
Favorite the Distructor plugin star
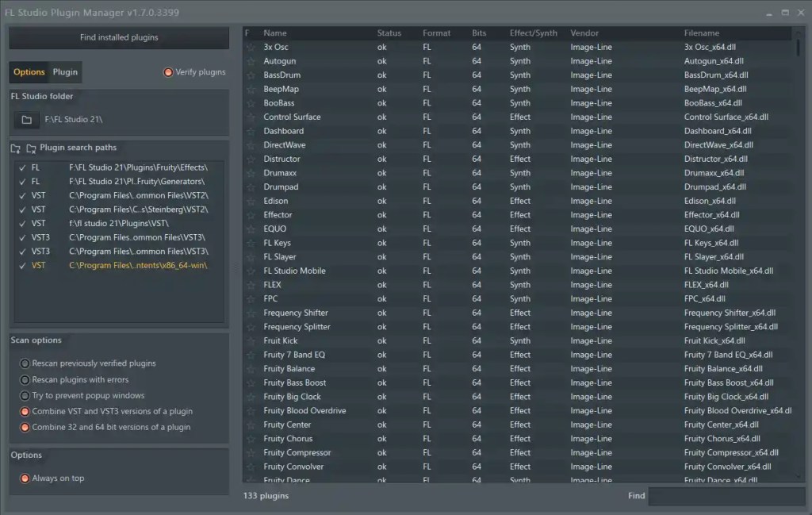click(x=251, y=159)
